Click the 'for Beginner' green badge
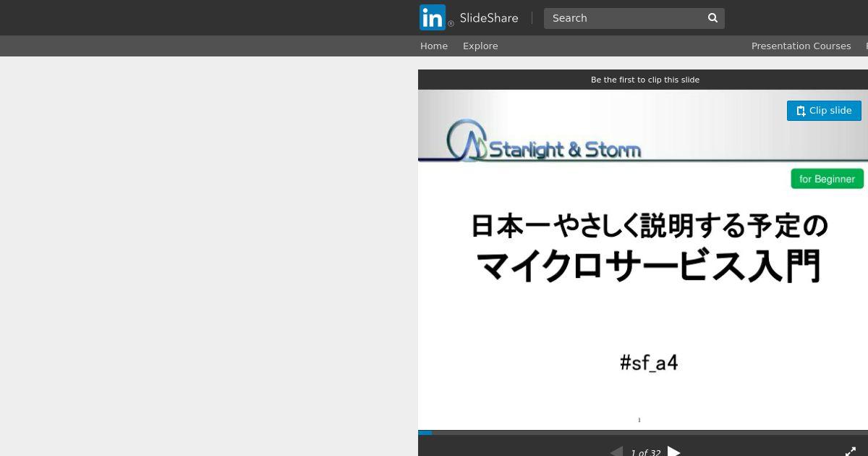Image resolution: width=868 pixels, height=456 pixels. coord(827,179)
